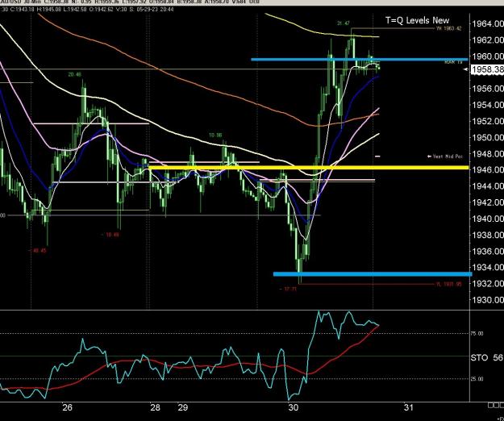Click date label 28 on time axis

(x=155, y=408)
